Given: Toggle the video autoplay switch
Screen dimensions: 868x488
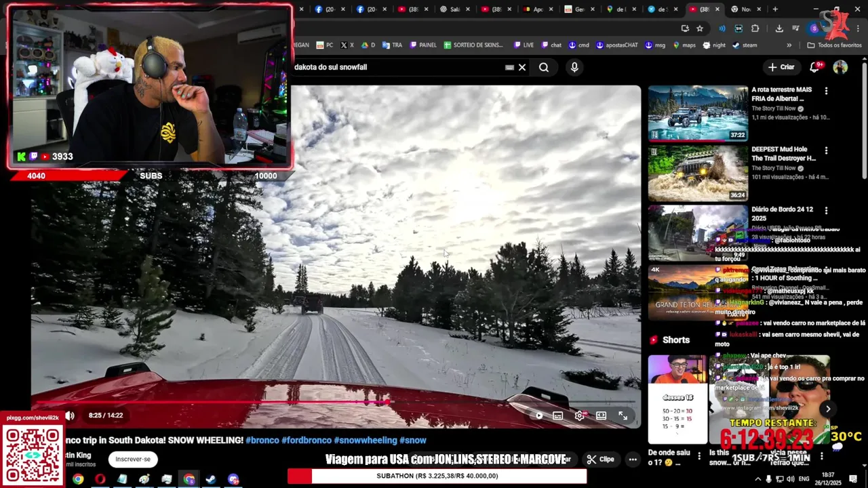Looking at the screenshot, I should tap(538, 415).
